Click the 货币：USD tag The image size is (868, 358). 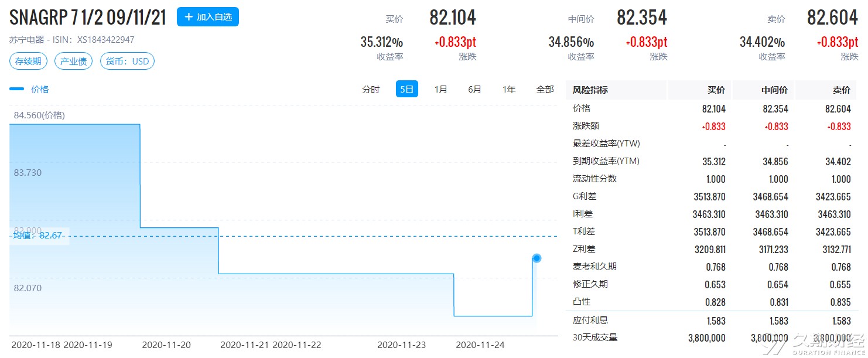pos(127,62)
